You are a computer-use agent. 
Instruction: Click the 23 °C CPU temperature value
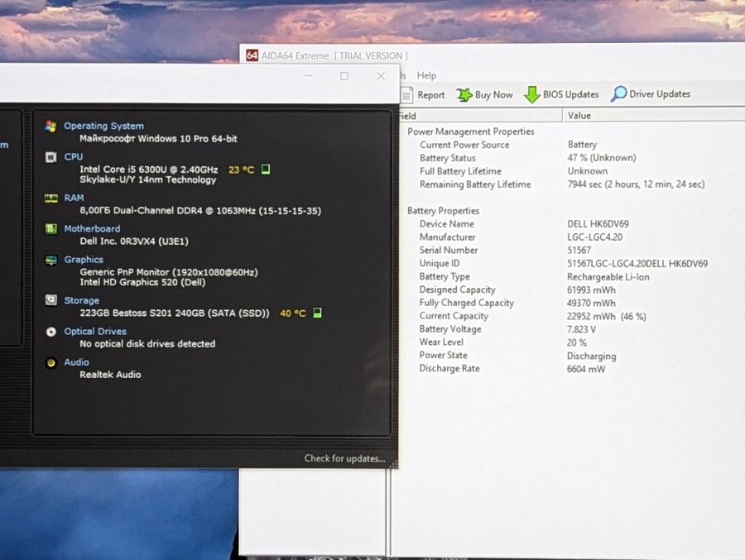242,170
